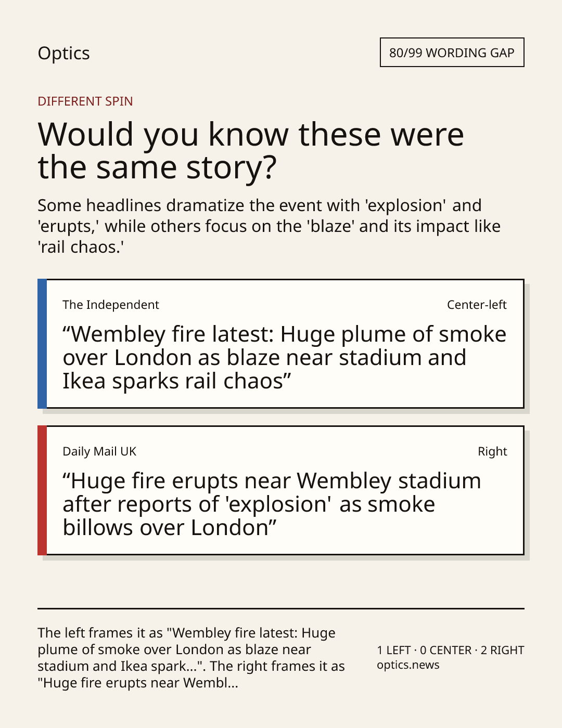Viewport: 562px width, 728px height.
Task: Click the Daily Mail UK source name
Action: tap(99, 451)
